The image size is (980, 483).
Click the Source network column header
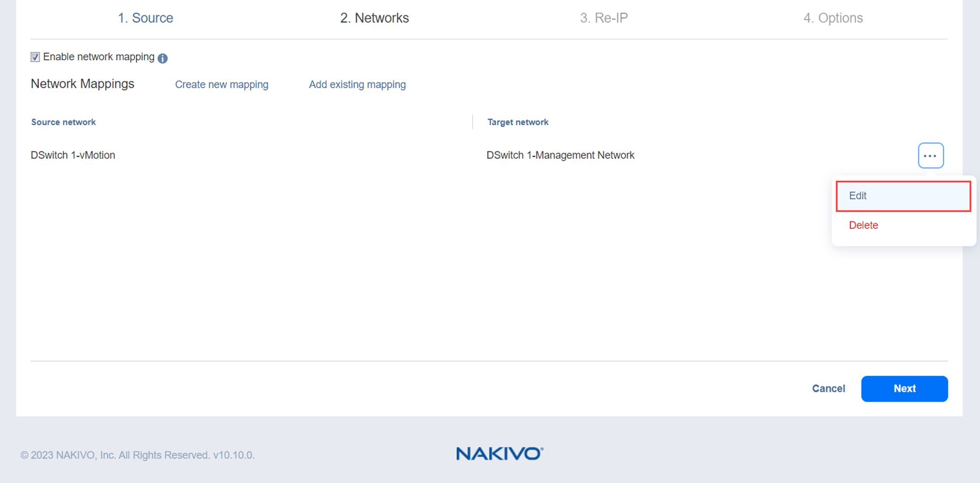(x=63, y=122)
